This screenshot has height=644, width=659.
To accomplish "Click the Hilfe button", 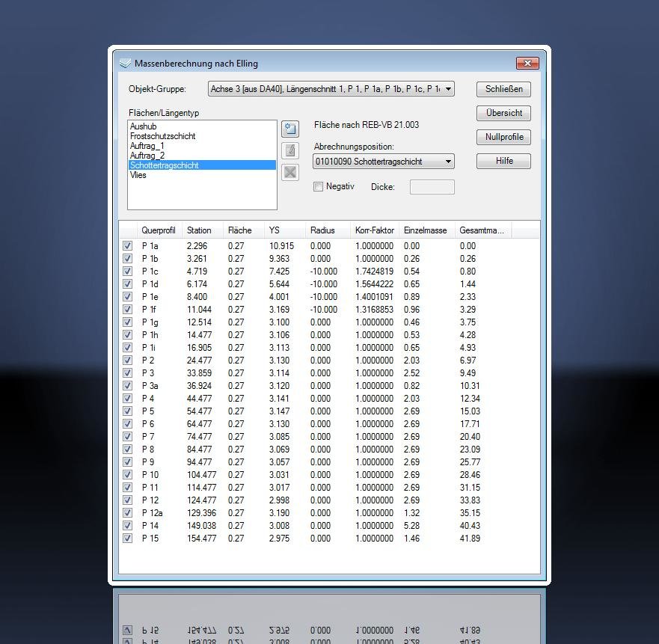I will pyautogui.click(x=503, y=161).
